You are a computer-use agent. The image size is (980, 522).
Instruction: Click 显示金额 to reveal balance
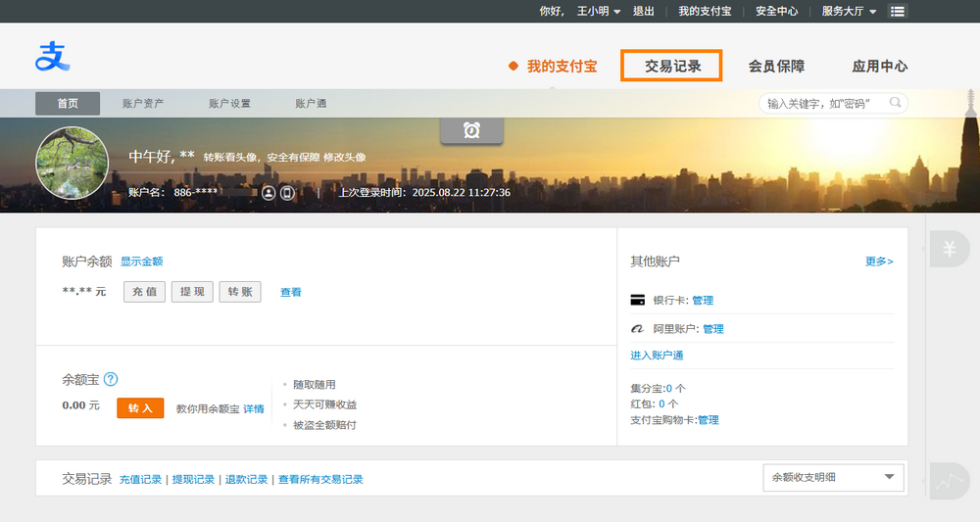click(x=142, y=261)
